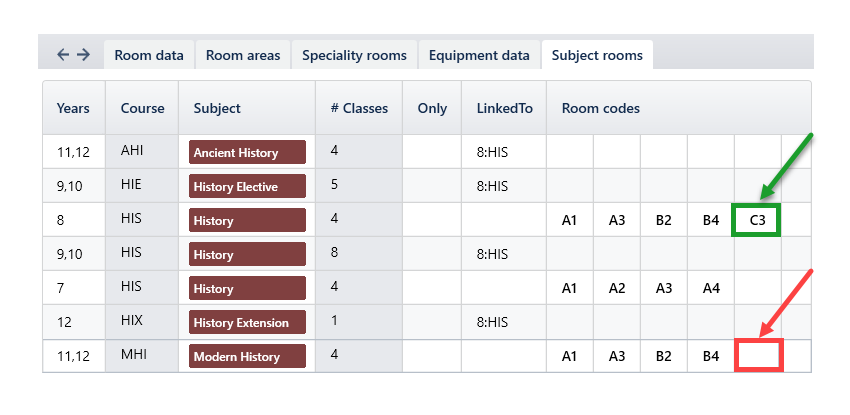Select the History Extension subject tag
Image resolution: width=850 pixels, height=415 pixels.
coord(247,322)
